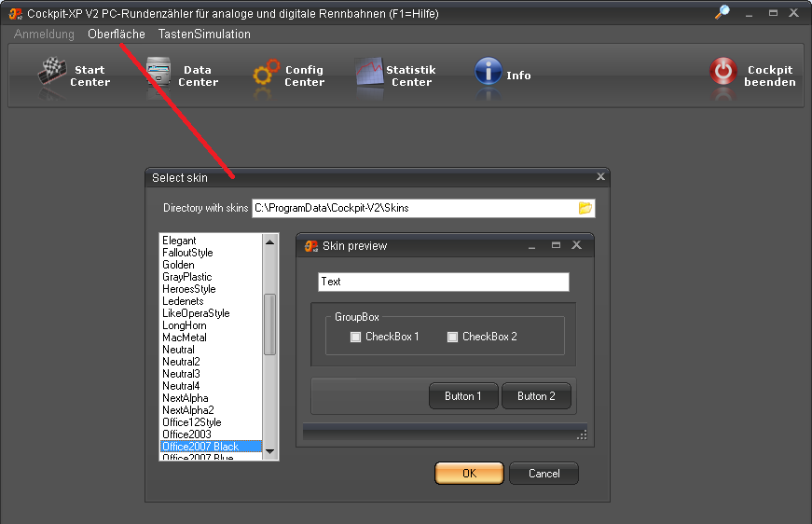Select the NextAlpha skin
The height and width of the screenshot is (524, 812).
211,398
